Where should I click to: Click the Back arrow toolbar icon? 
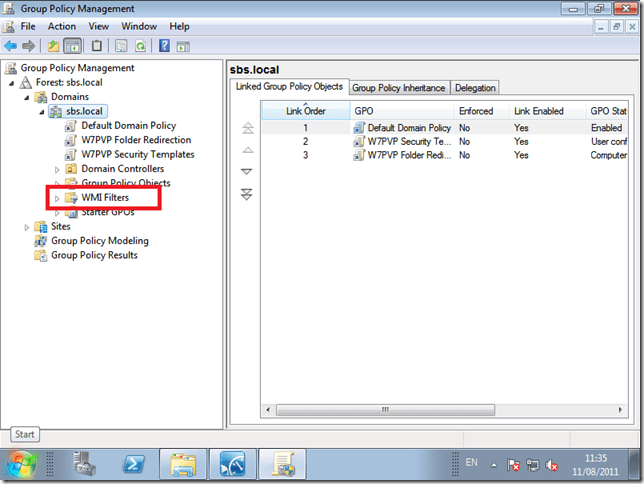(x=11, y=46)
